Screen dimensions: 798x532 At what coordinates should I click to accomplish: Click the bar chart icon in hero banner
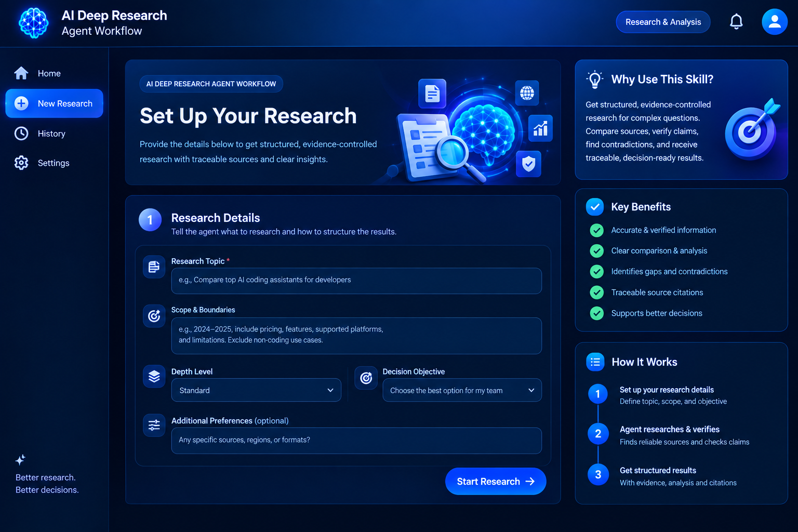(x=540, y=128)
